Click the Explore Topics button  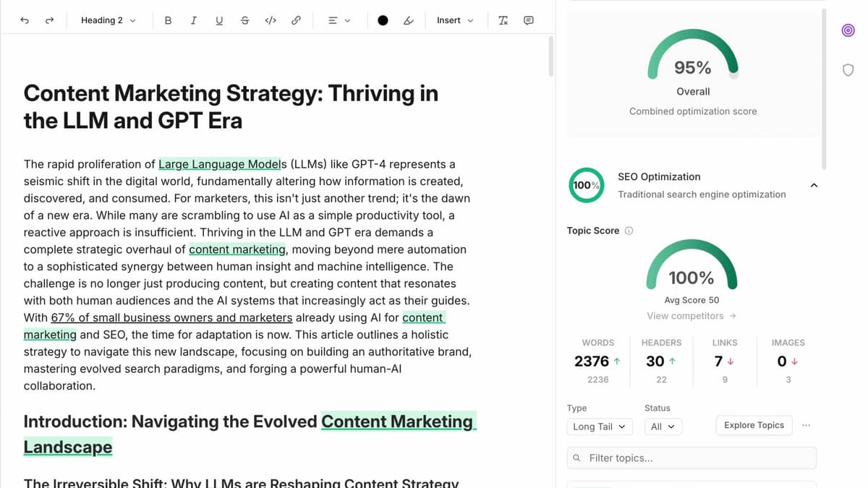(754, 425)
